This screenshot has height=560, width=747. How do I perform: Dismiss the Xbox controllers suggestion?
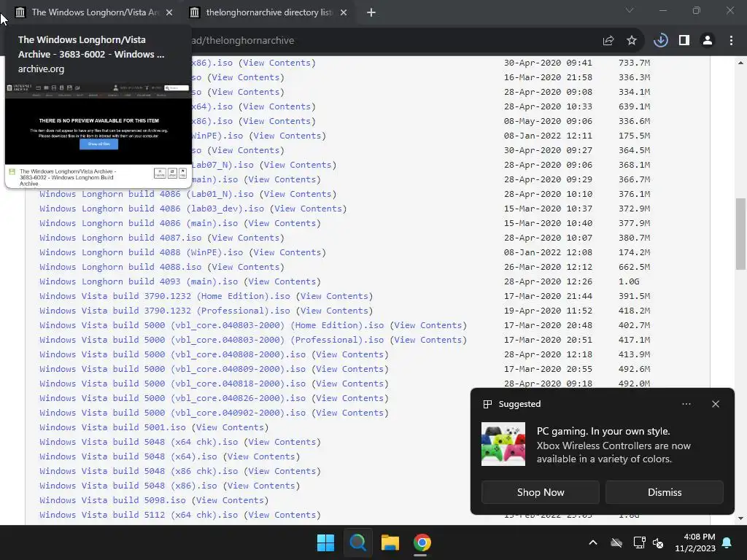tap(665, 492)
